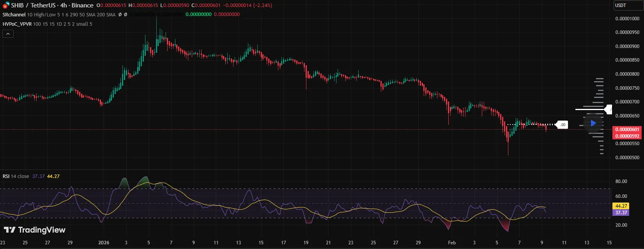This screenshot has height=249, width=644.
Task: Click the SHIB coin logo icon
Action: pos(5,5)
